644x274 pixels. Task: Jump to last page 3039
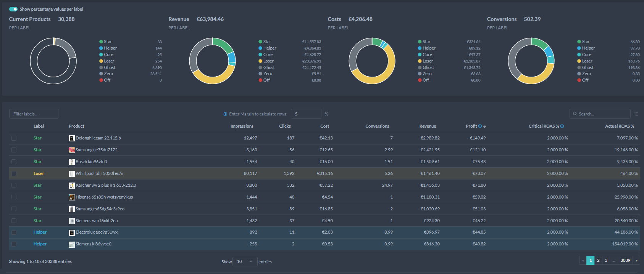tap(625, 260)
